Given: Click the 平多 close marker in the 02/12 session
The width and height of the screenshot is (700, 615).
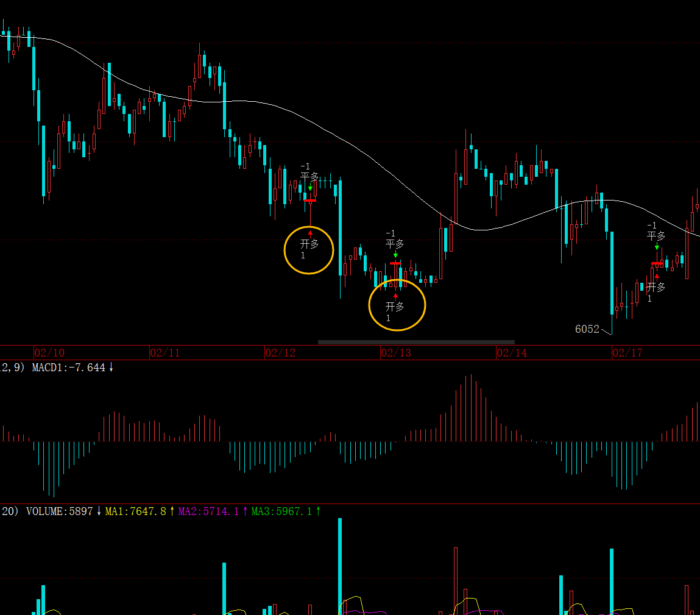Looking at the screenshot, I should coord(309,176).
